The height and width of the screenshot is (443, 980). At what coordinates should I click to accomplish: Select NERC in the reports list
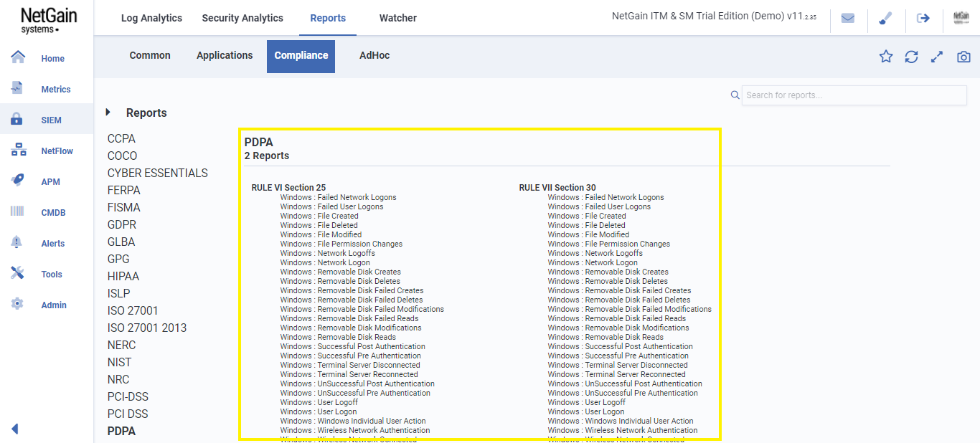tap(122, 345)
